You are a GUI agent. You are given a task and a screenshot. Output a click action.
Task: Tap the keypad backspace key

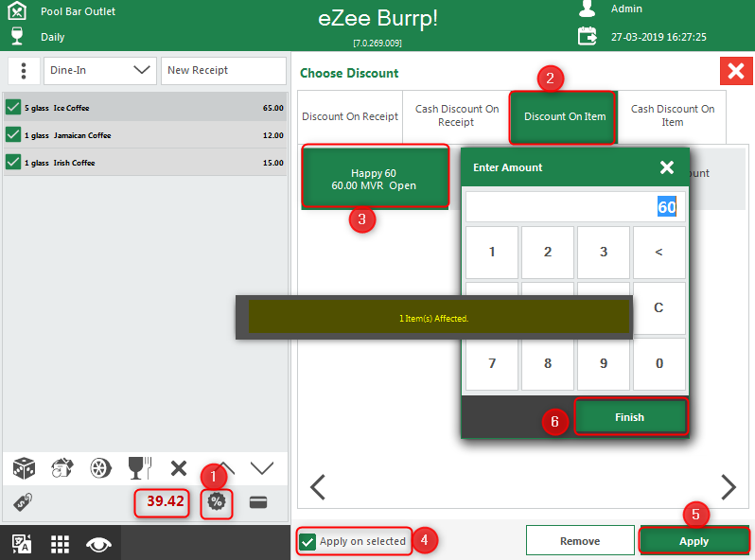coord(659,253)
